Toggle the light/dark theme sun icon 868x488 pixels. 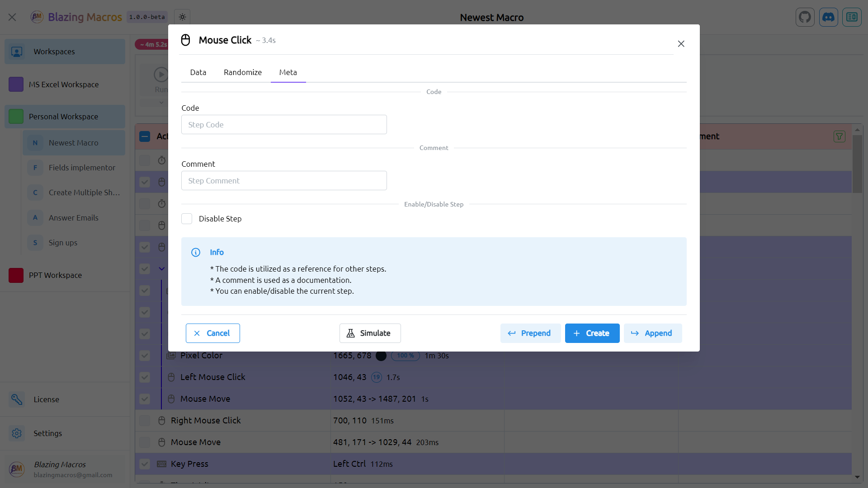pos(182,17)
